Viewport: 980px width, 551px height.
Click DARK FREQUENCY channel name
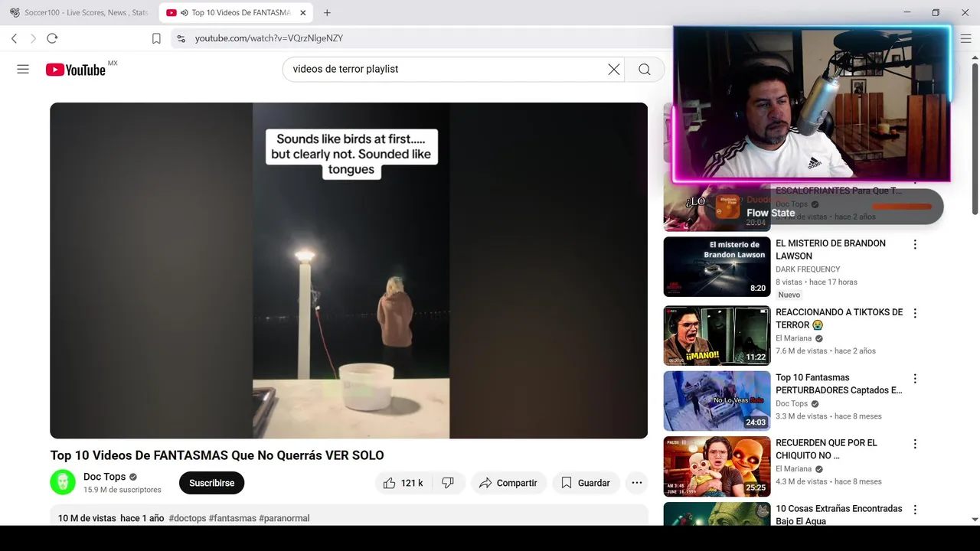[x=808, y=269]
